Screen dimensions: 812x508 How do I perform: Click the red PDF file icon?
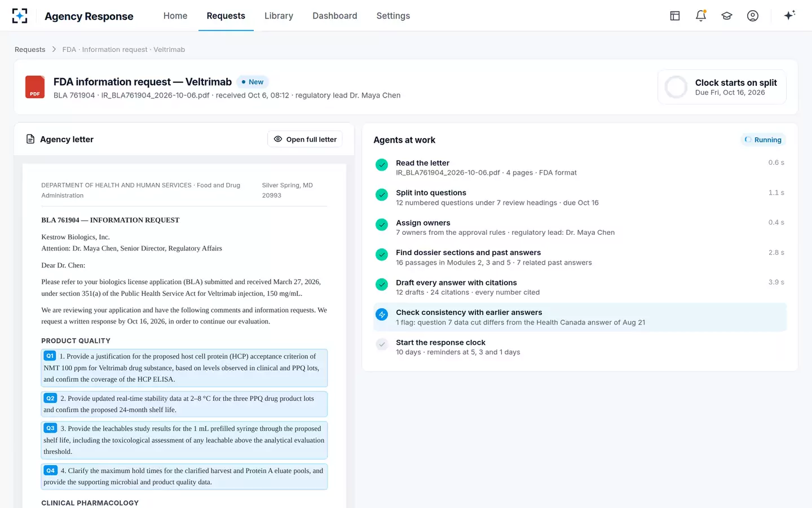(35, 87)
